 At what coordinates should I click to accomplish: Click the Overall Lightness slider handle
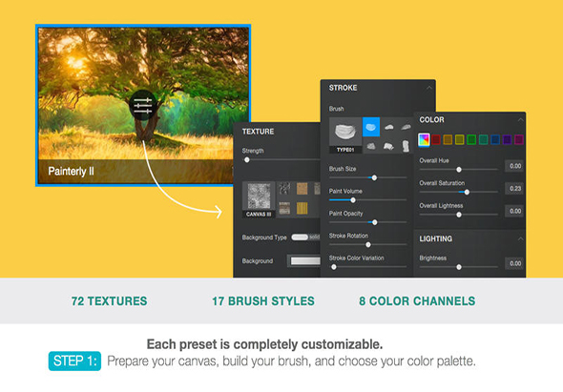(x=459, y=215)
